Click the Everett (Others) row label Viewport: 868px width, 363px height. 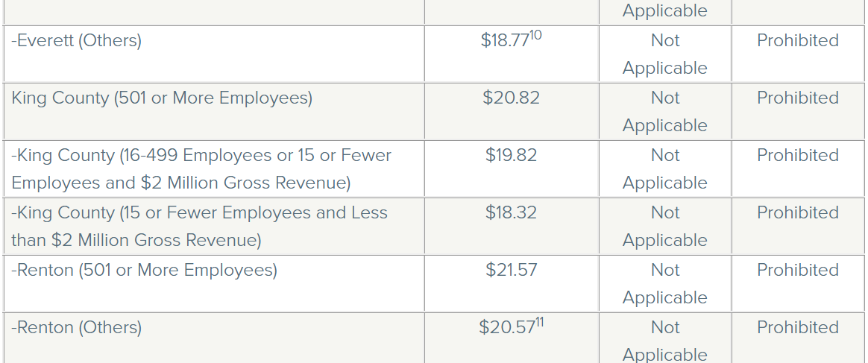[77, 40]
